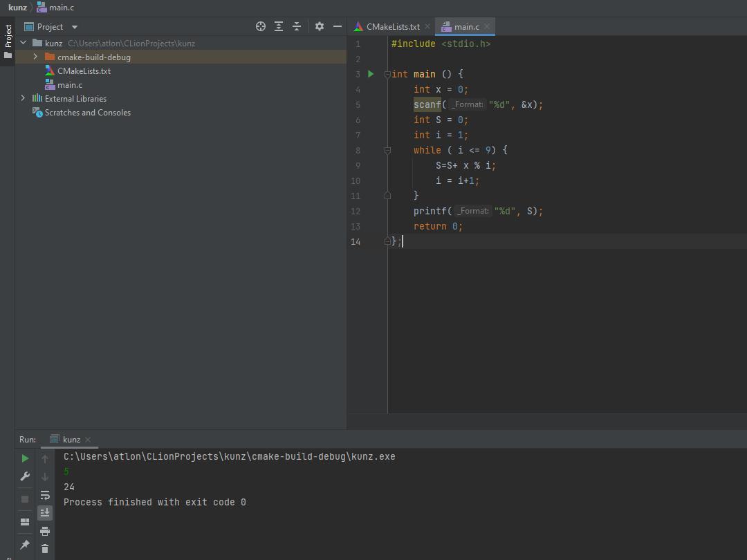Open run configuration wrench icon
The width and height of the screenshot is (747, 560).
[x=25, y=476]
